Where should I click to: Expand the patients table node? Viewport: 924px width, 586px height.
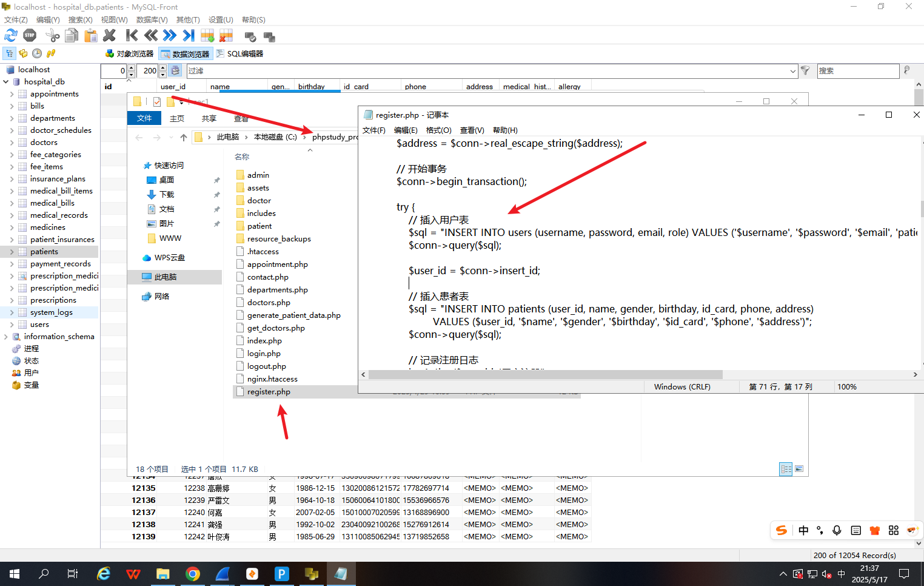[12, 252]
